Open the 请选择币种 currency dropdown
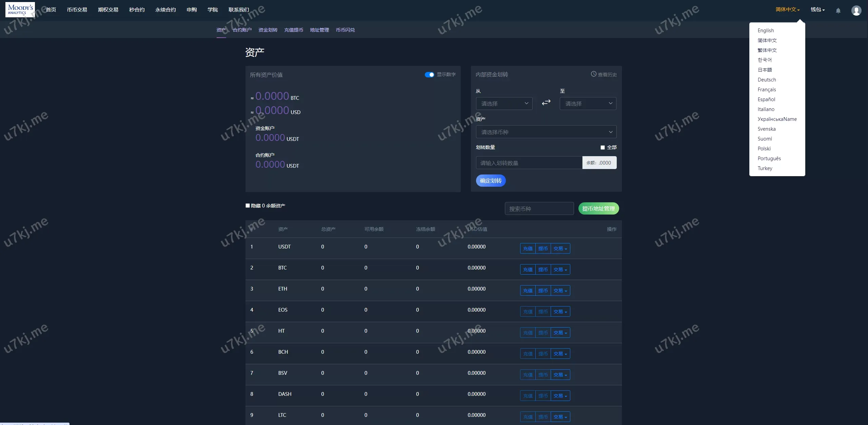The height and width of the screenshot is (425, 868). point(546,132)
